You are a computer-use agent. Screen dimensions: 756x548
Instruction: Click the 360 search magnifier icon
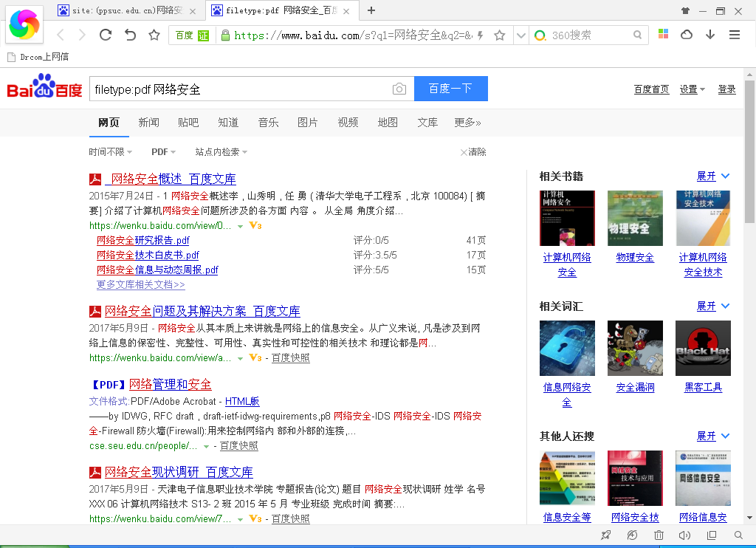pos(637,35)
